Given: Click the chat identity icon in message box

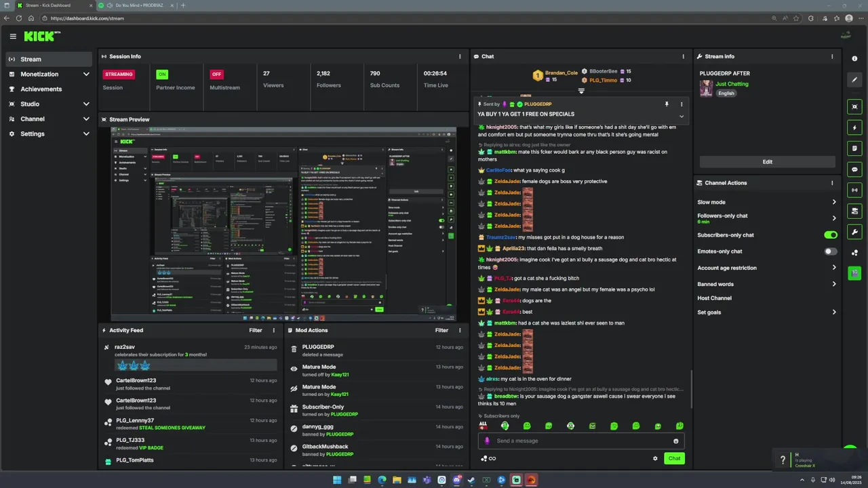Looking at the screenshot, I should click(x=487, y=441).
